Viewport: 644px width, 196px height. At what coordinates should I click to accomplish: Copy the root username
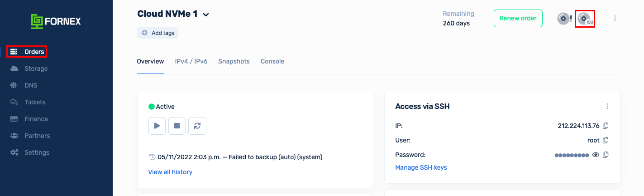[x=606, y=140]
